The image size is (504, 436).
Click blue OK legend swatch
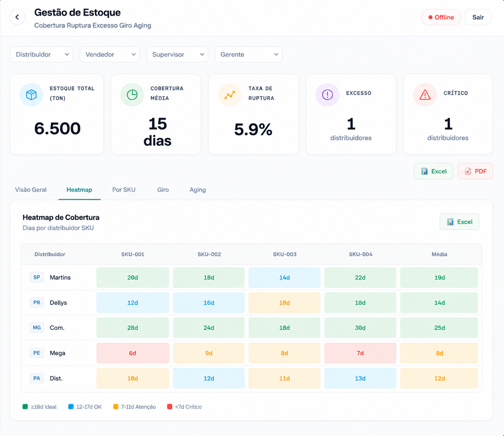(x=71, y=407)
